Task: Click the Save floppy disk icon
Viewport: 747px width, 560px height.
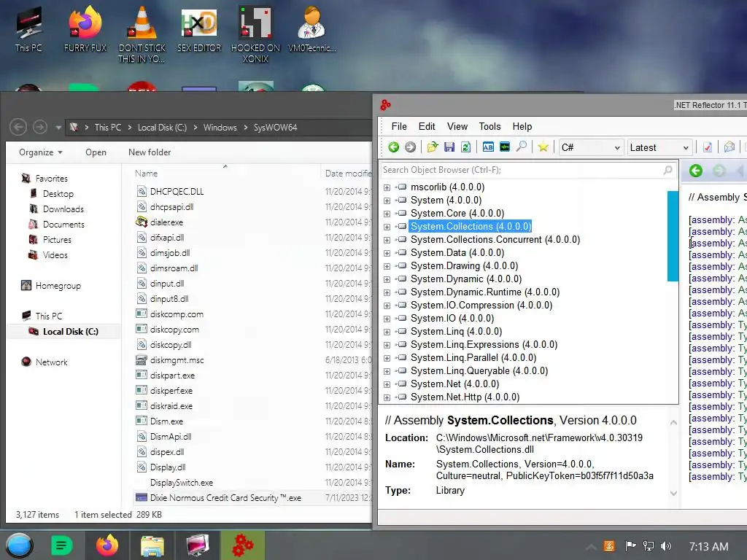Action: [x=449, y=147]
